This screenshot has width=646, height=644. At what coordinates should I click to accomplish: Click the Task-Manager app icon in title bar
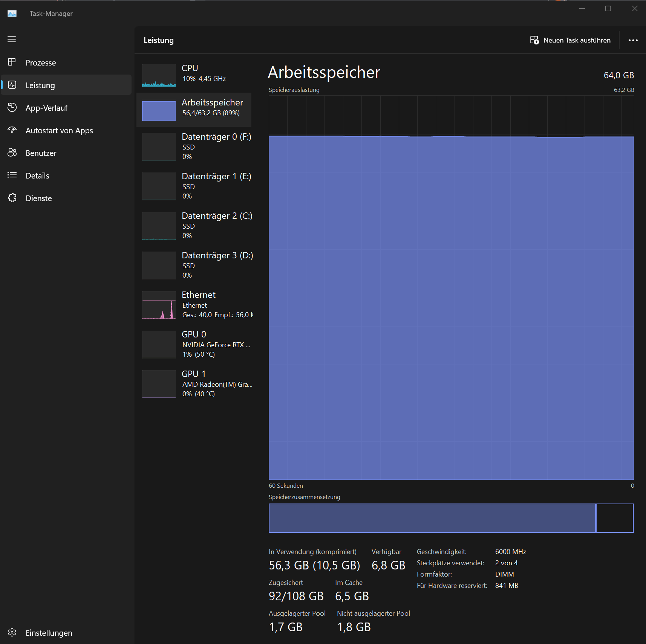coord(12,14)
